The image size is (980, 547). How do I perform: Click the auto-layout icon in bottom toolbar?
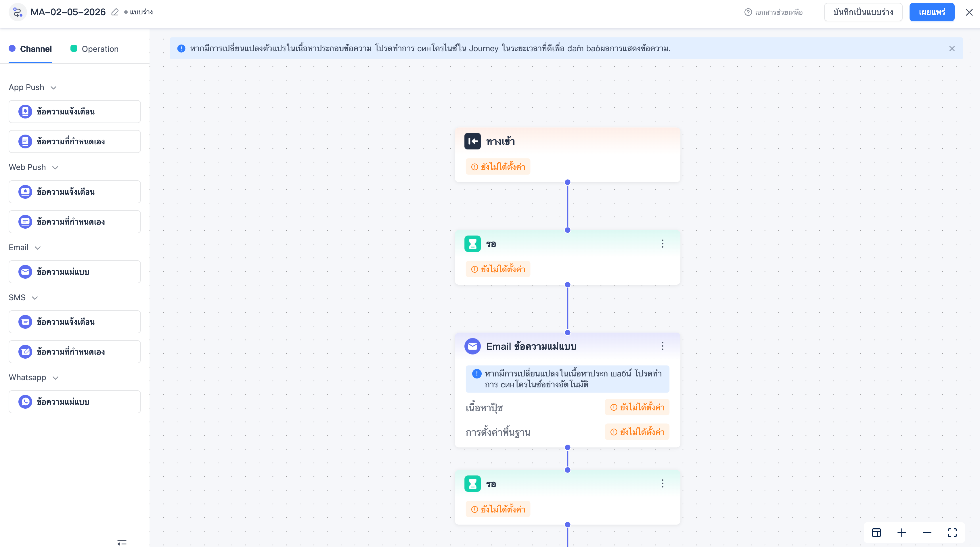[876, 533]
